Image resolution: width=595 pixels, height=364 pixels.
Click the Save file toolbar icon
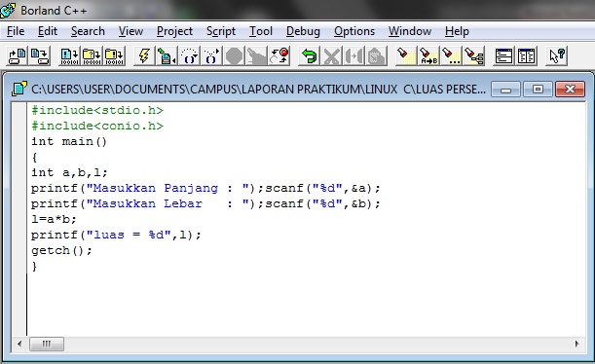(x=40, y=56)
